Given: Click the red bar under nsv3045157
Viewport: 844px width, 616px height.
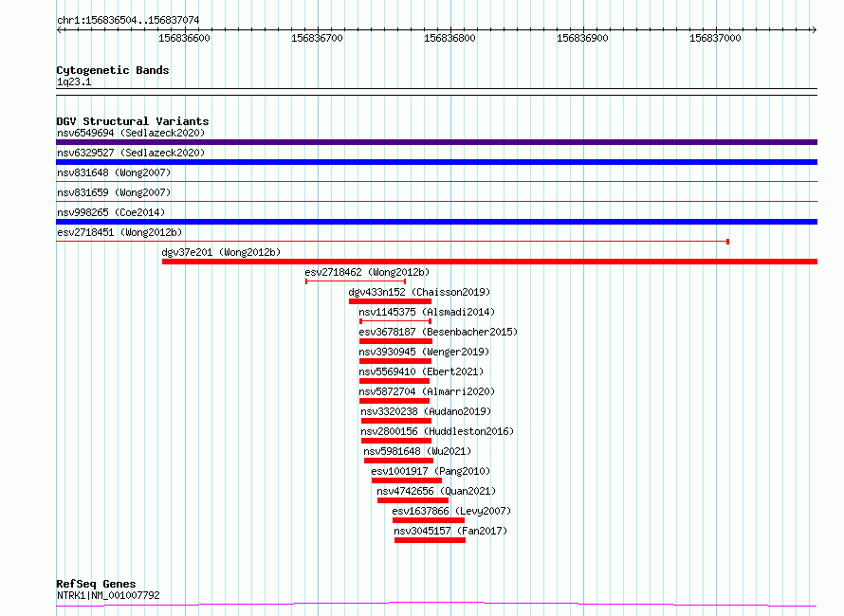Looking at the screenshot, I should tap(431, 540).
